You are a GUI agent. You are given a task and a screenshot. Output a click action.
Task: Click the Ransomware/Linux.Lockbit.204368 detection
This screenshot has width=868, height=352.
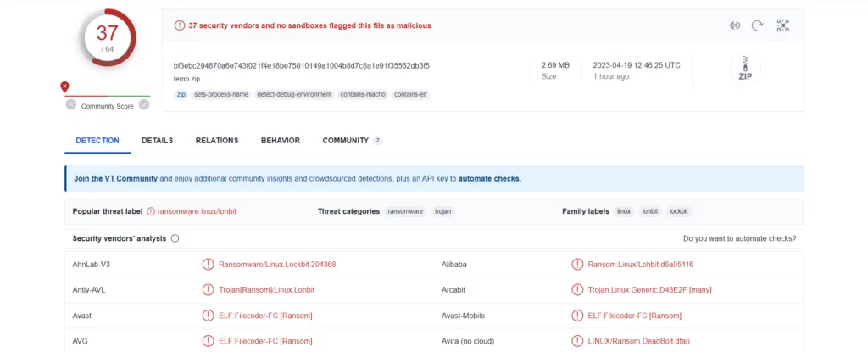[277, 265]
